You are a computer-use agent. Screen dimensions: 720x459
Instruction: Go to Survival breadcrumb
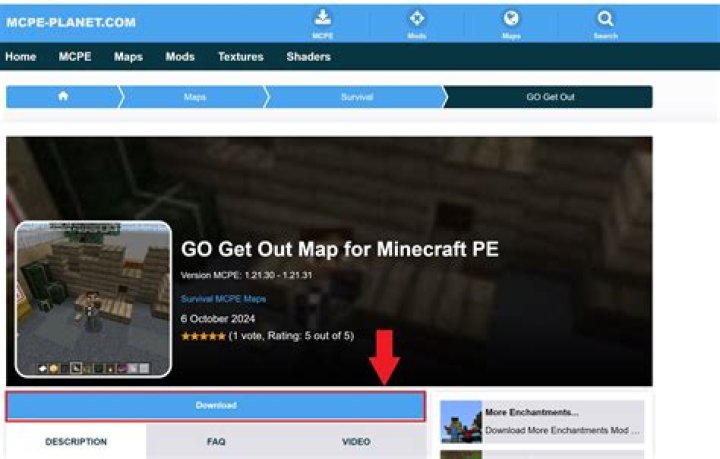point(357,97)
